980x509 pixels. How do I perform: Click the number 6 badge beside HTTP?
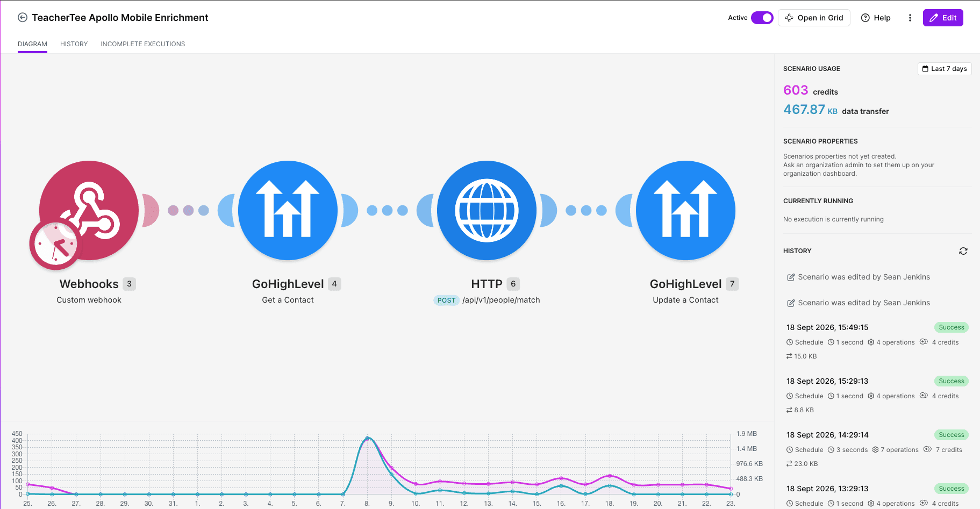coord(513,284)
